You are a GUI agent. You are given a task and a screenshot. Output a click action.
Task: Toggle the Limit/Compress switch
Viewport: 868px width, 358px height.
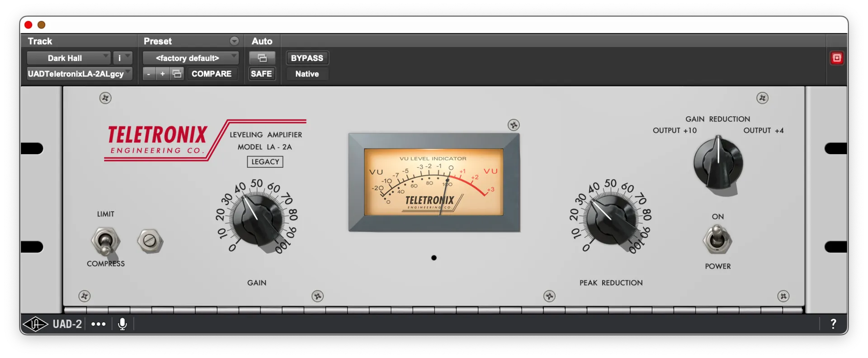tap(105, 241)
